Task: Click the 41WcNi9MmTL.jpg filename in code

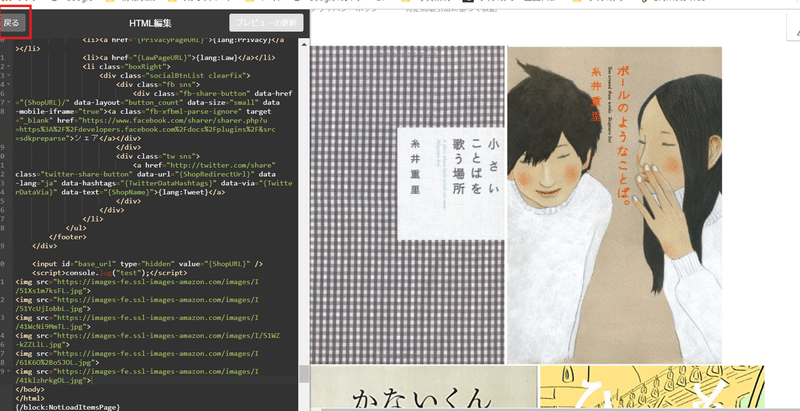Action: click(x=52, y=327)
